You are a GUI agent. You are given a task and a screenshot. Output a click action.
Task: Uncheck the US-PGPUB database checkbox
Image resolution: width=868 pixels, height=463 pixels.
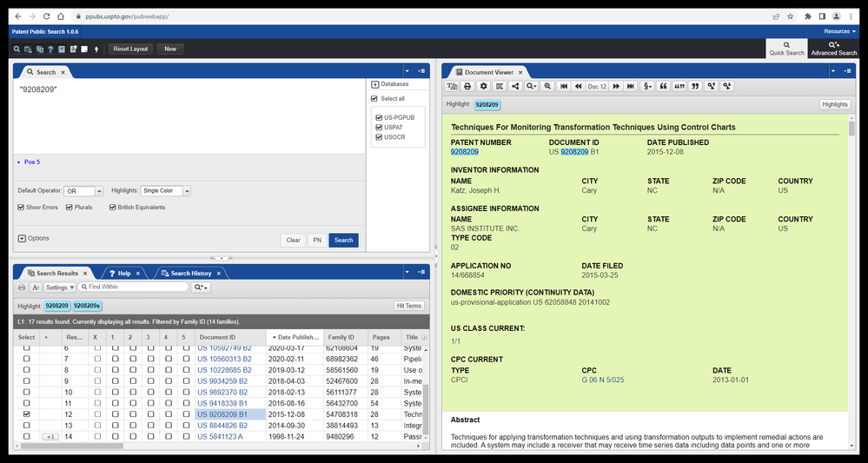point(379,116)
